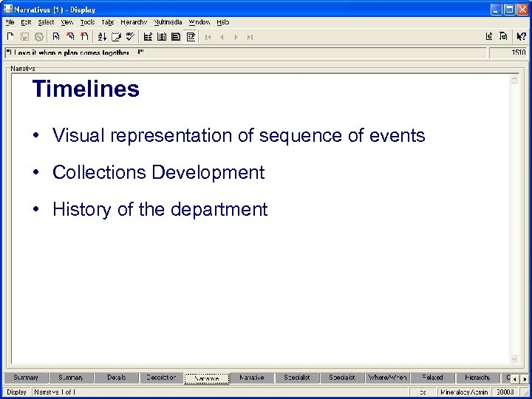Minimize the Narratives window

496,10
